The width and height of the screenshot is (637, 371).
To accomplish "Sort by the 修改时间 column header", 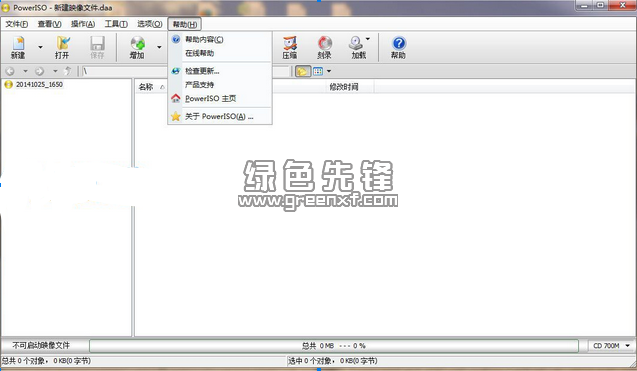I will pos(344,87).
